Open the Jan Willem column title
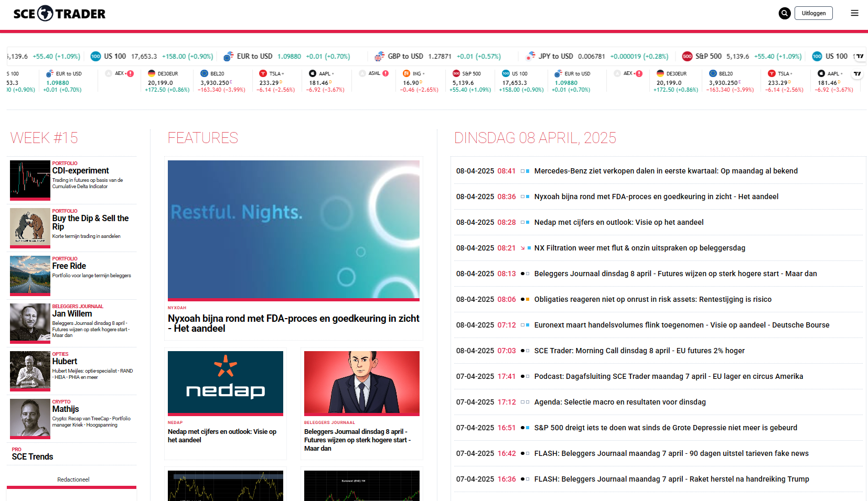The image size is (868, 501). point(72,314)
